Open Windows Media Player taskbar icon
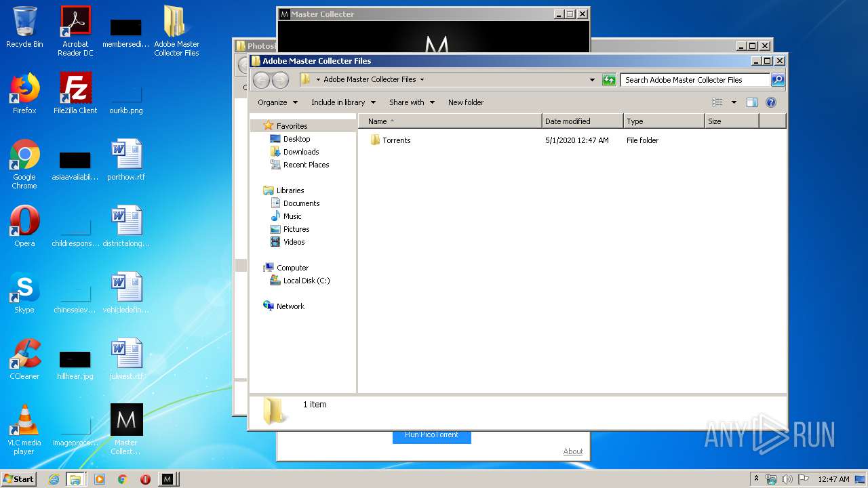The width and height of the screenshot is (868, 488). (99, 479)
